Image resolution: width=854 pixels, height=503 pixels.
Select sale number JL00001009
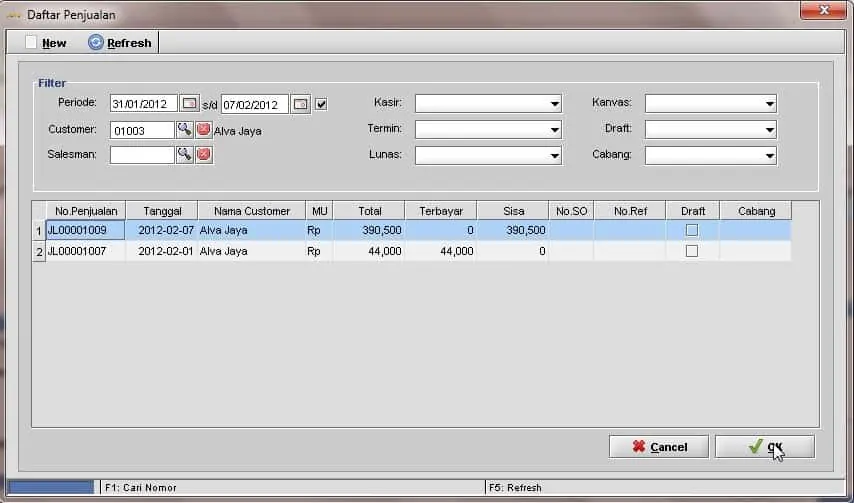pyautogui.click(x=86, y=230)
